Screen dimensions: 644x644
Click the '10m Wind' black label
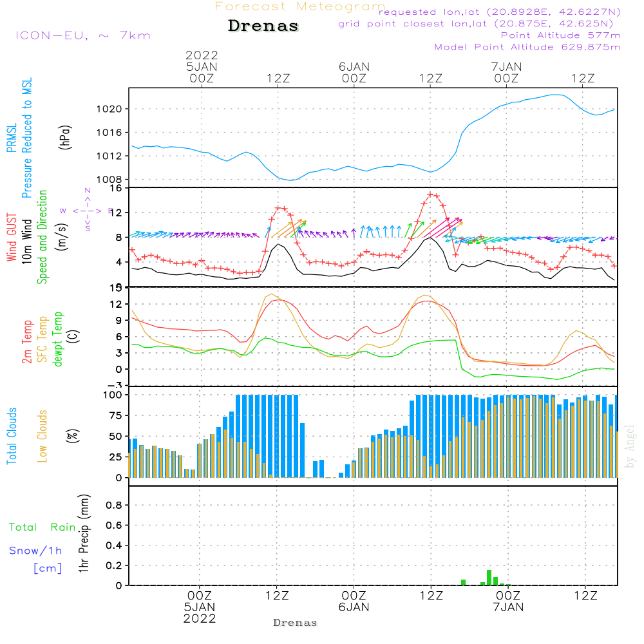[26, 241]
